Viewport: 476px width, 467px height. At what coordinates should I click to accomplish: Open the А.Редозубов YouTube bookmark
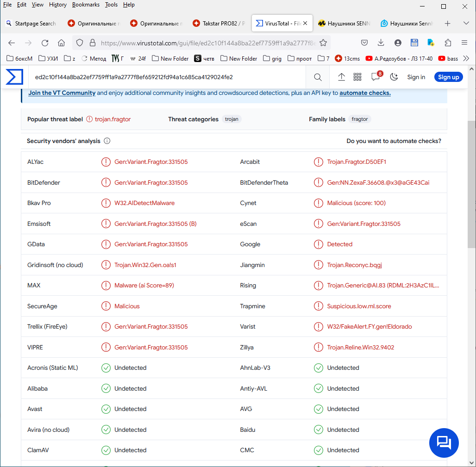[399, 58]
